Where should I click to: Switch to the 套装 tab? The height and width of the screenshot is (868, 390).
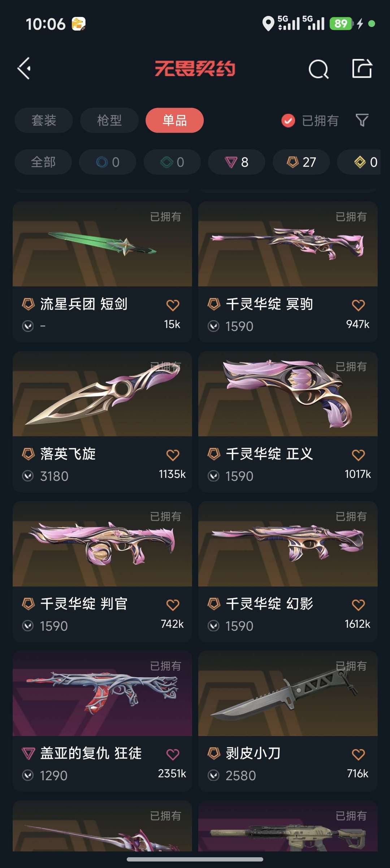click(44, 120)
